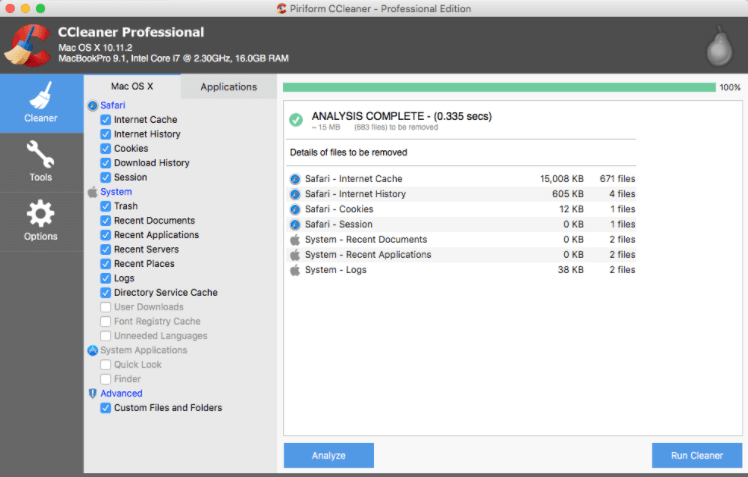Switch to the Mac OS X tab

tap(132, 86)
